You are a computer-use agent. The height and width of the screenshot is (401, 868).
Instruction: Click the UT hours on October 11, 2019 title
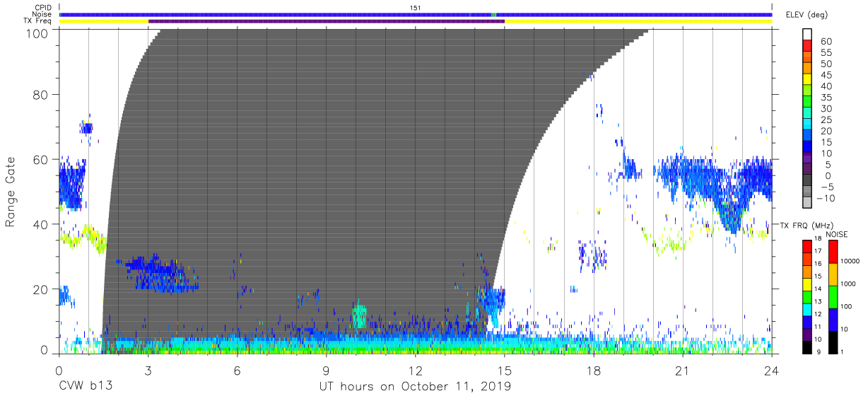tap(416, 387)
